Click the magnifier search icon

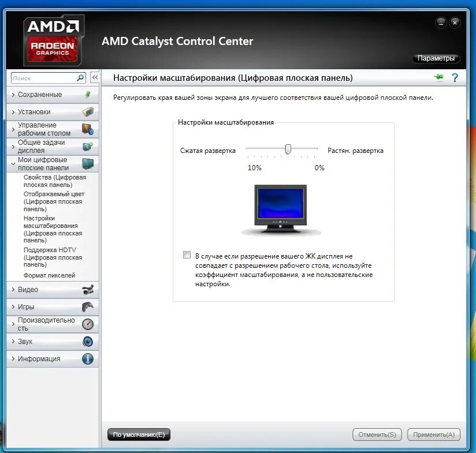pyautogui.click(x=80, y=78)
